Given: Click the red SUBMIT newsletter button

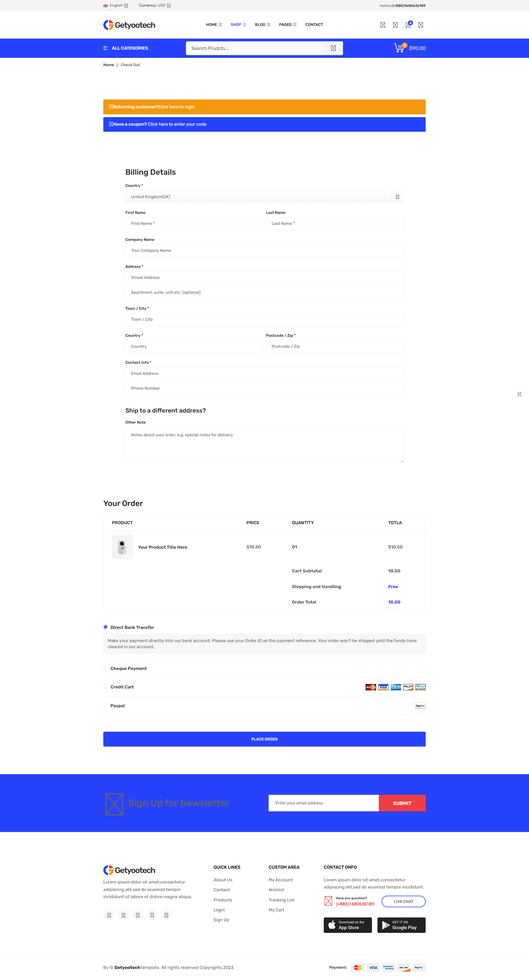Looking at the screenshot, I should tap(402, 803).
